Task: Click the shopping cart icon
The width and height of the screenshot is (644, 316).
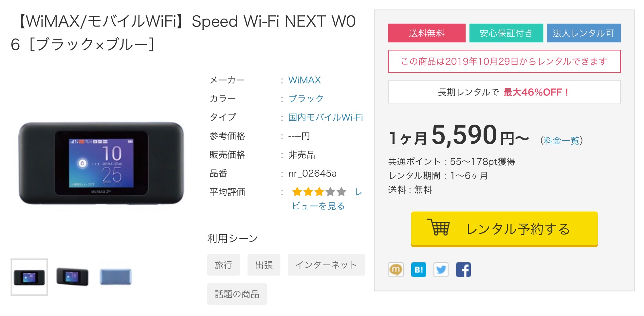Action: [x=438, y=227]
